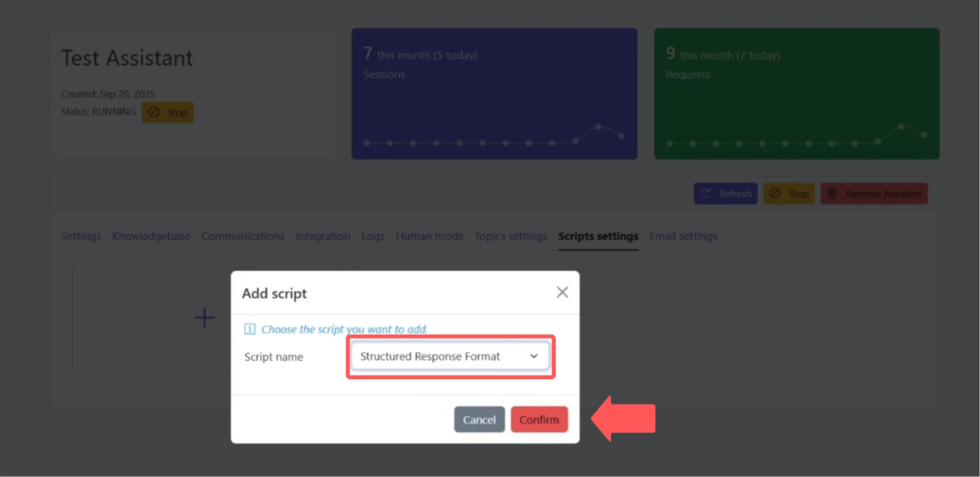
Task: Click the prohibition icon on the yellow Stop button
Action: point(775,193)
